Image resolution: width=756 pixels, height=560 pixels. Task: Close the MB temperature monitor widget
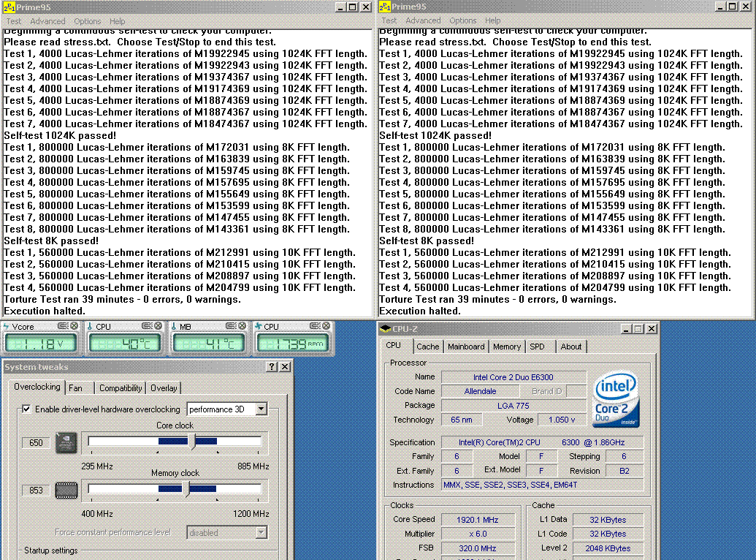tap(242, 326)
